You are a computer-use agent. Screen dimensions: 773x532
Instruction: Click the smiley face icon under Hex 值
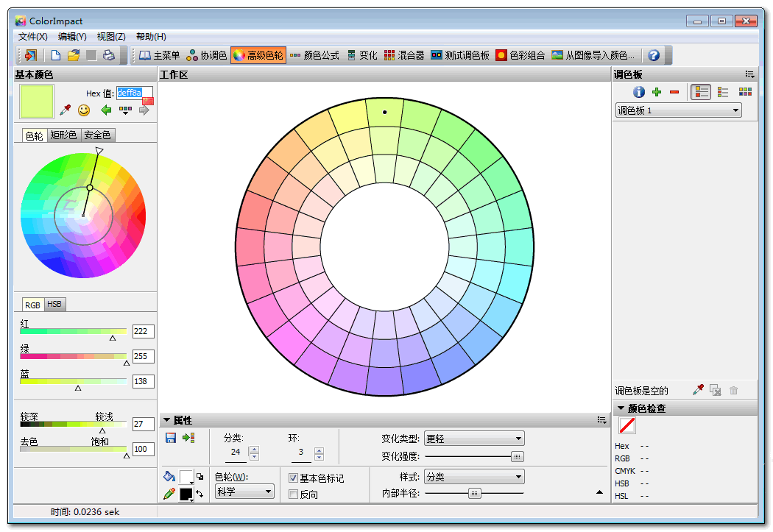click(x=83, y=111)
